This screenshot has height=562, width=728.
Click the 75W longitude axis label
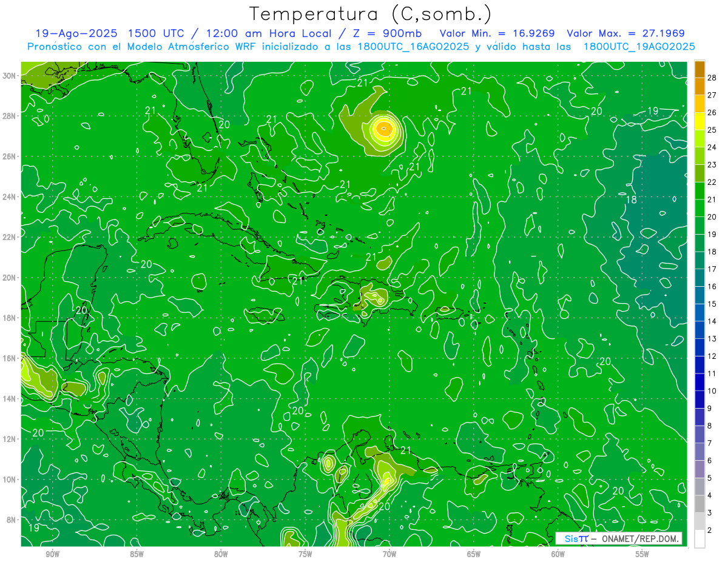[x=305, y=554]
